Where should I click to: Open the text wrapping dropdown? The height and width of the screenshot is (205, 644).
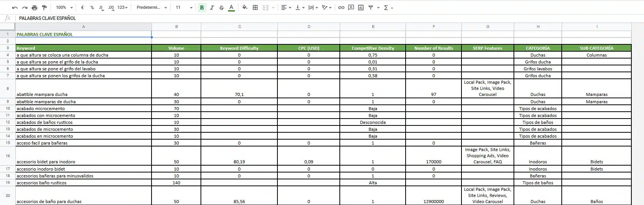pos(313,8)
